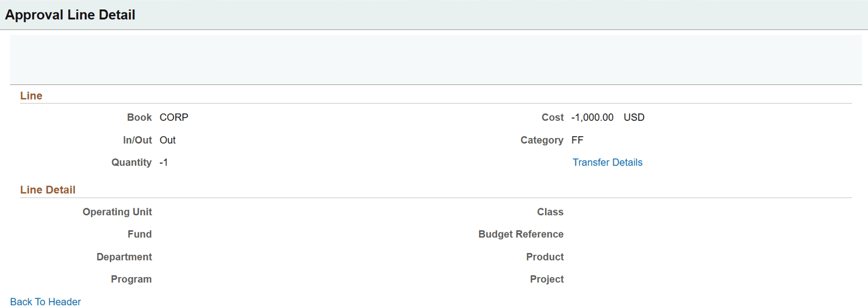Select the Project field label
The width and height of the screenshot is (868, 308).
click(x=547, y=279)
